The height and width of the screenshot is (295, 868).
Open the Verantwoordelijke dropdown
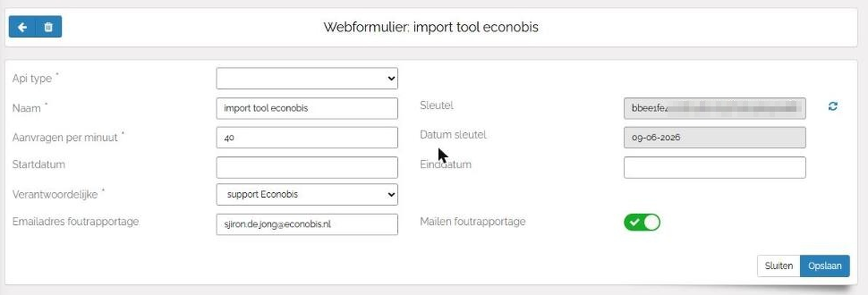[307, 194]
